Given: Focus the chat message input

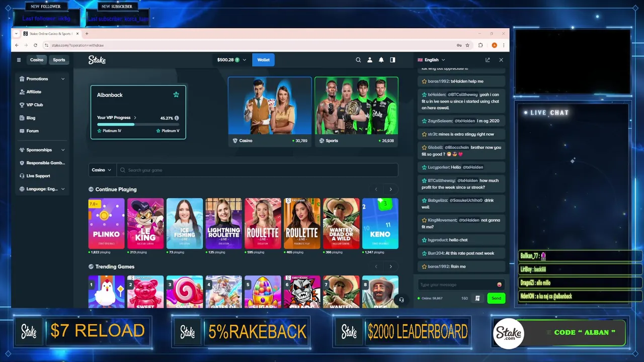Looking at the screenshot, I should point(457,285).
